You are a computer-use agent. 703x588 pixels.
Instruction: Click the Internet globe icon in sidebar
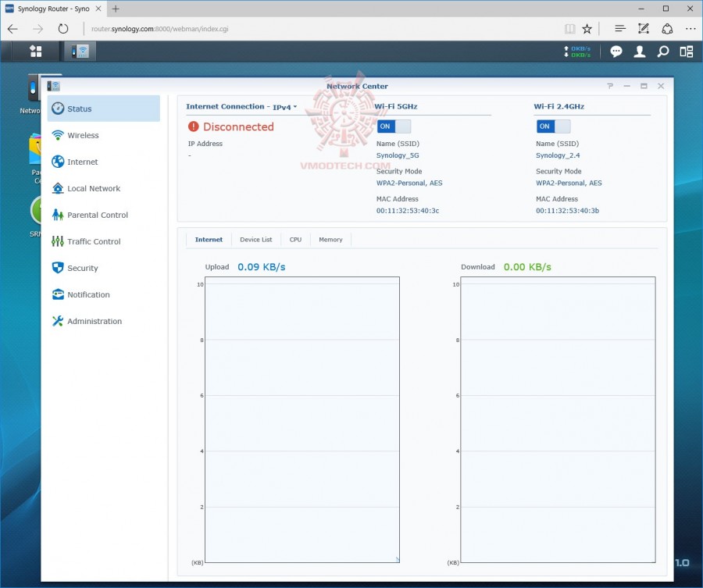coord(58,162)
